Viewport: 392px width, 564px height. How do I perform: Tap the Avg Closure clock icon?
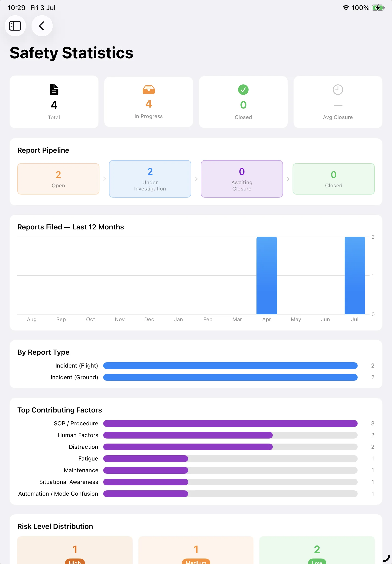click(x=338, y=90)
